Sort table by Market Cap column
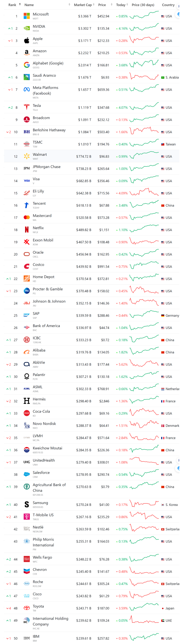 coord(83,5)
